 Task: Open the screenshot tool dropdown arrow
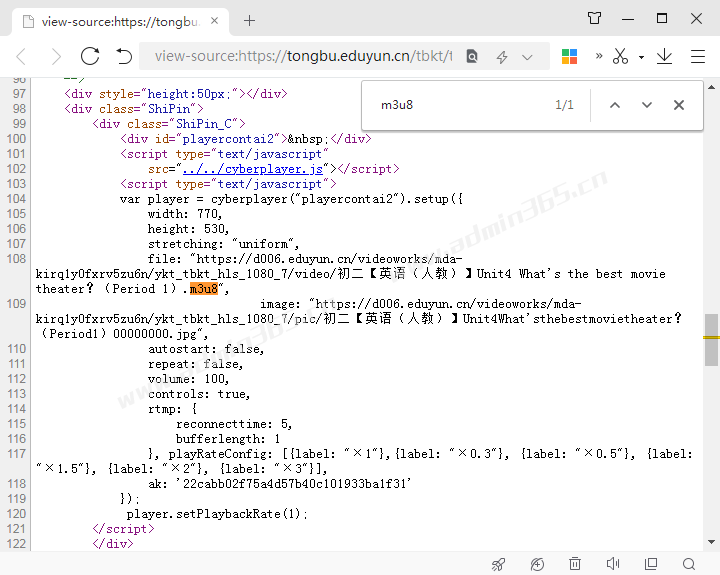[641, 57]
